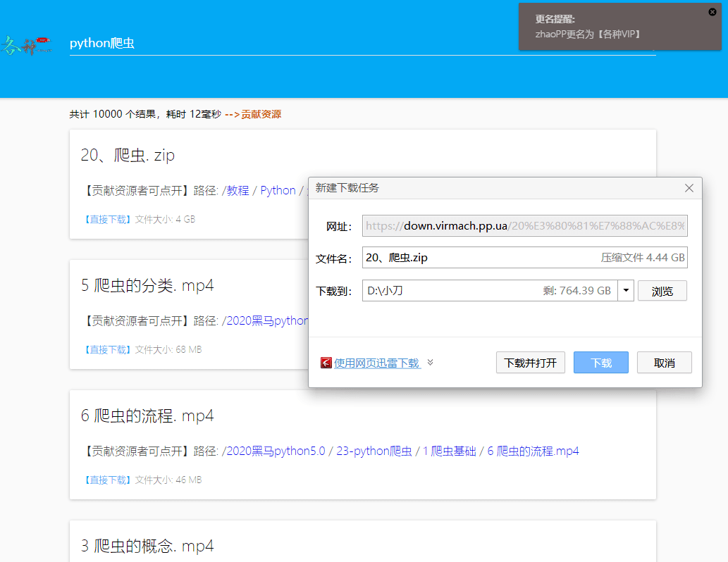Click the 使用网页迅雷下载 link
Image resolution: width=728 pixels, height=562 pixels.
[x=377, y=363]
